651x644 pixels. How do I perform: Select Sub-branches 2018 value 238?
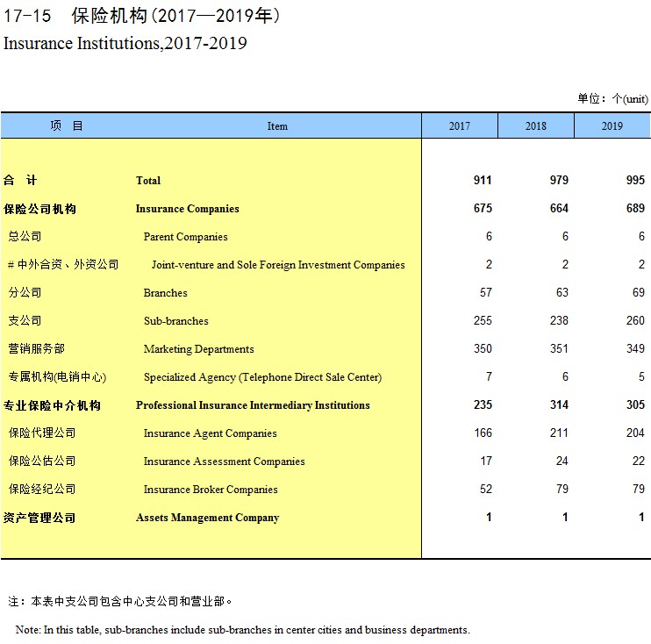557,321
